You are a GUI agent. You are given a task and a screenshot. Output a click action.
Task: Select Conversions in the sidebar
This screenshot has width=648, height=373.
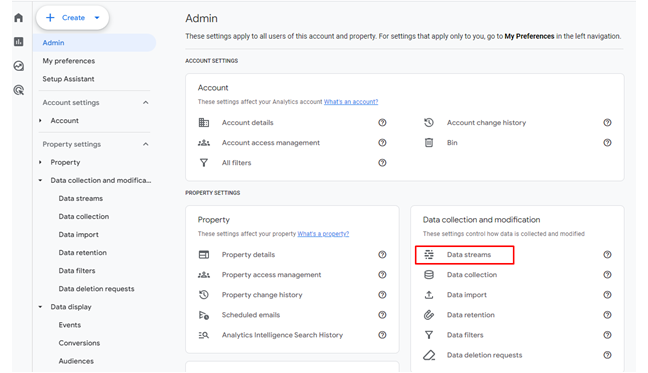point(79,343)
